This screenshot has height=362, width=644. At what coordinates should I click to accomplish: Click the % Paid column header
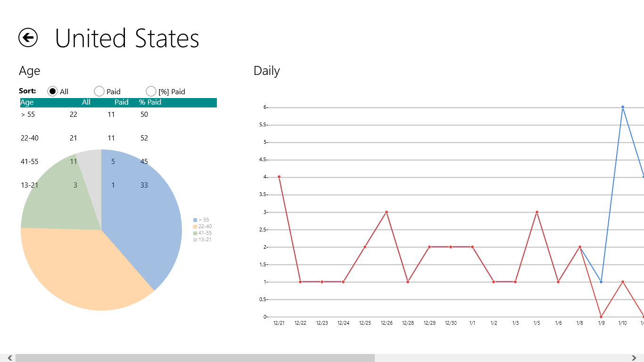[150, 102]
